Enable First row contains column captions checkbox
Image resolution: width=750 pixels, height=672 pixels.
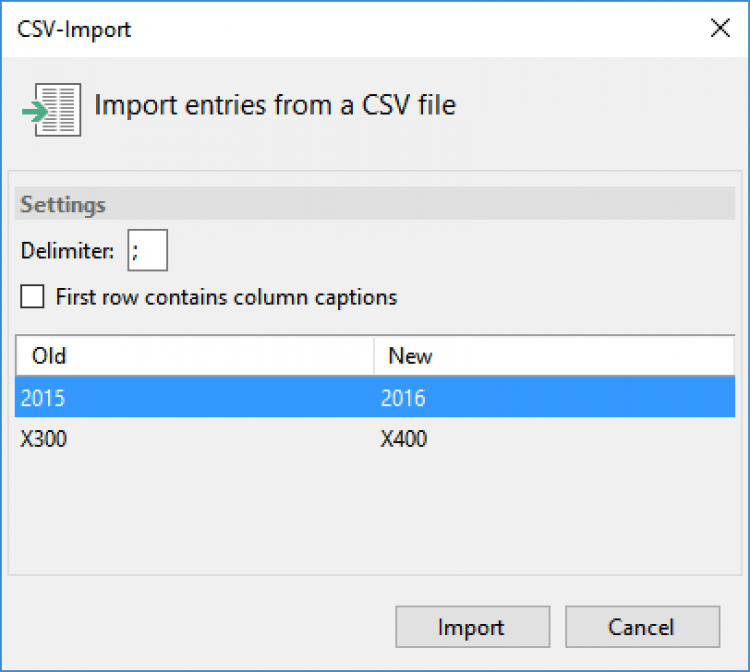(33, 297)
